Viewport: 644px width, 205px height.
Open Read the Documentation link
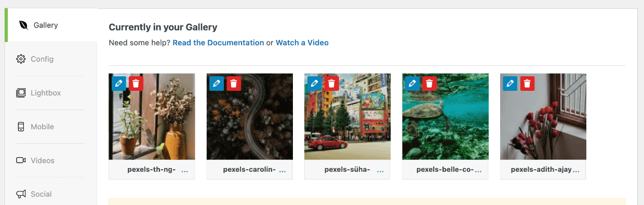(218, 43)
